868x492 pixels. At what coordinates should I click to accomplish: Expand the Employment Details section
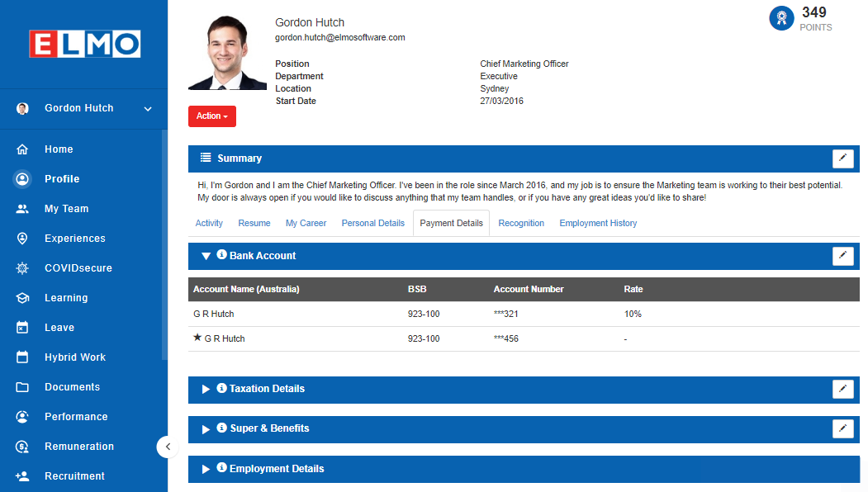pos(206,469)
